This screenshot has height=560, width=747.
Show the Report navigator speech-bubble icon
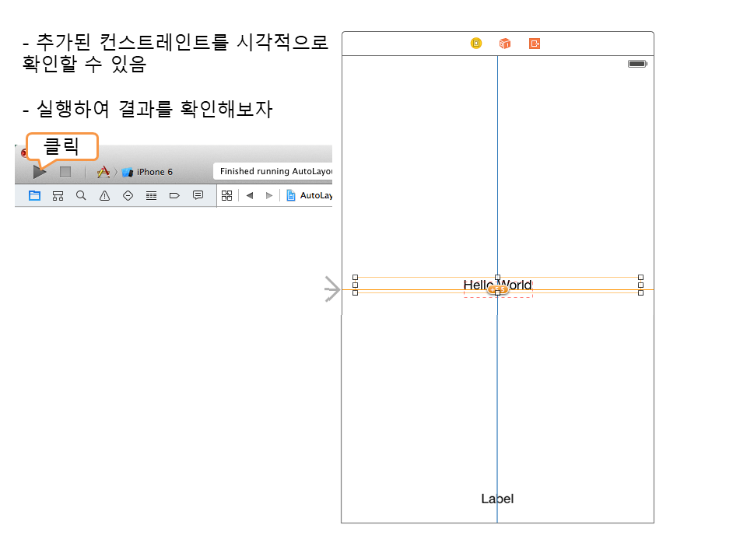(198, 195)
